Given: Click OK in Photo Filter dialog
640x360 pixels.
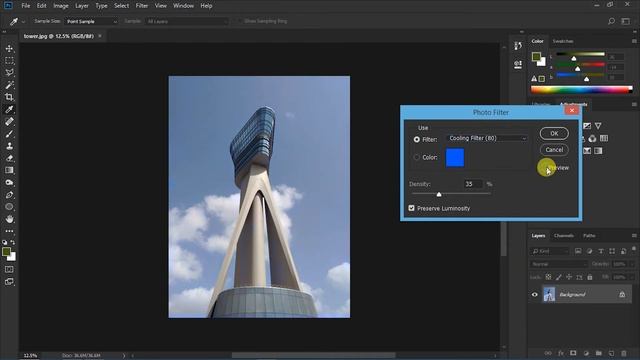Looking at the screenshot, I should pos(554,133).
